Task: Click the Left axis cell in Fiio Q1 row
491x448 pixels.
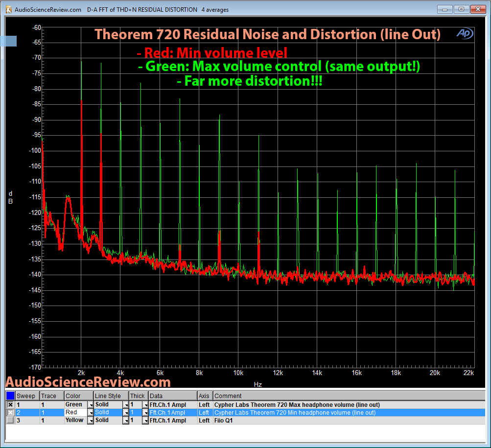Action: [x=205, y=421]
